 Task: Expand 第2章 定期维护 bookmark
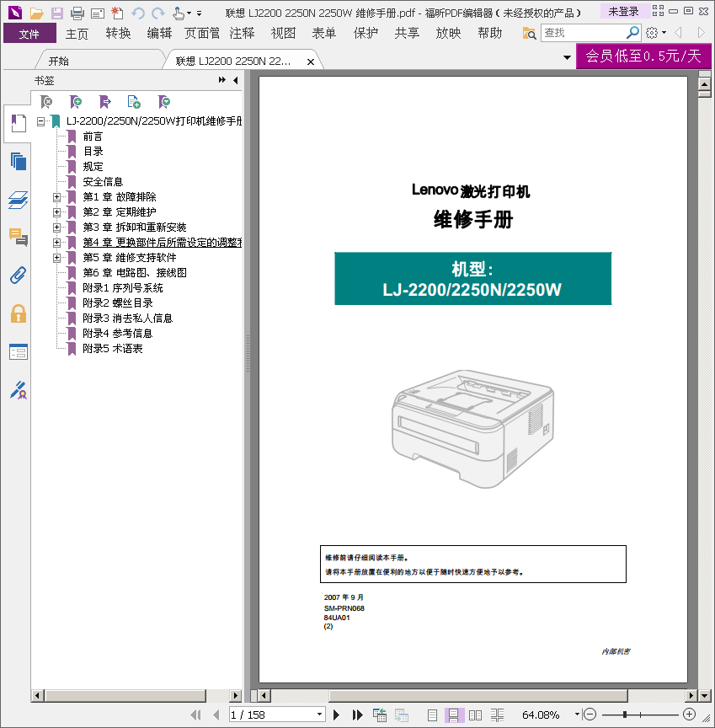click(56, 212)
